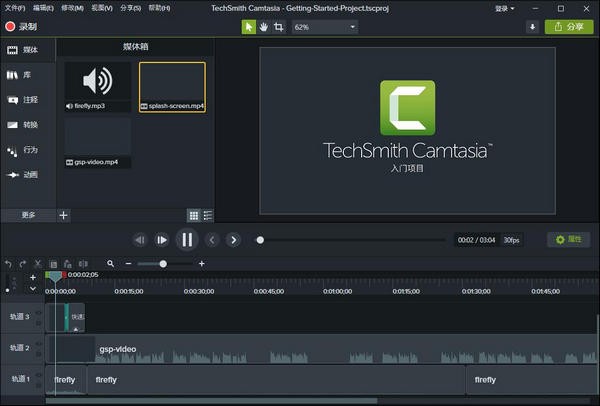Undo the last timeline action

coord(8,264)
